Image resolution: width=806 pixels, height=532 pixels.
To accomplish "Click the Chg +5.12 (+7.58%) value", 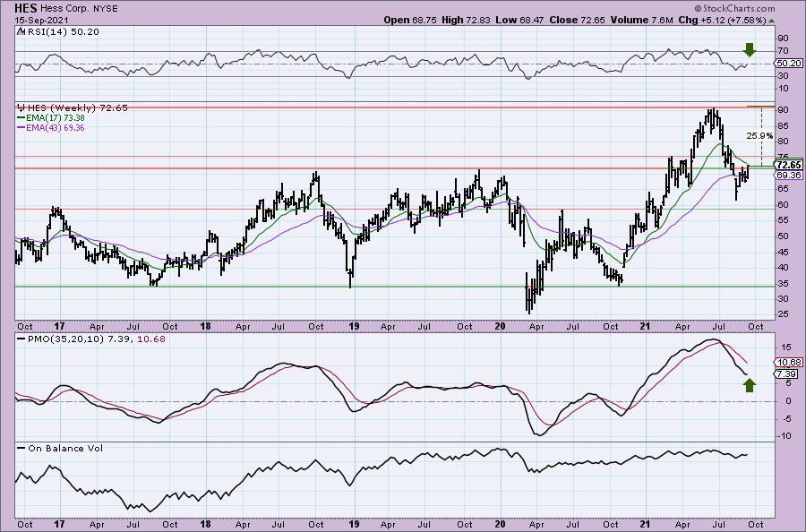I will 722,20.
